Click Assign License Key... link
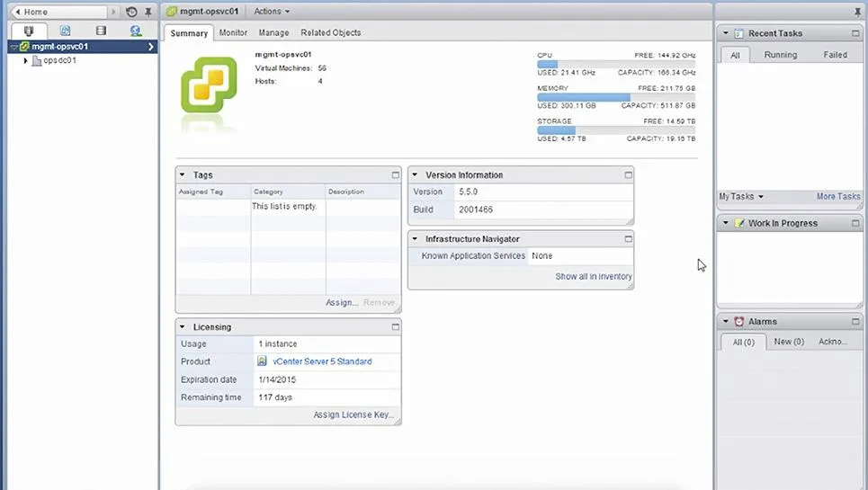This screenshot has height=490, width=868. pos(353,414)
